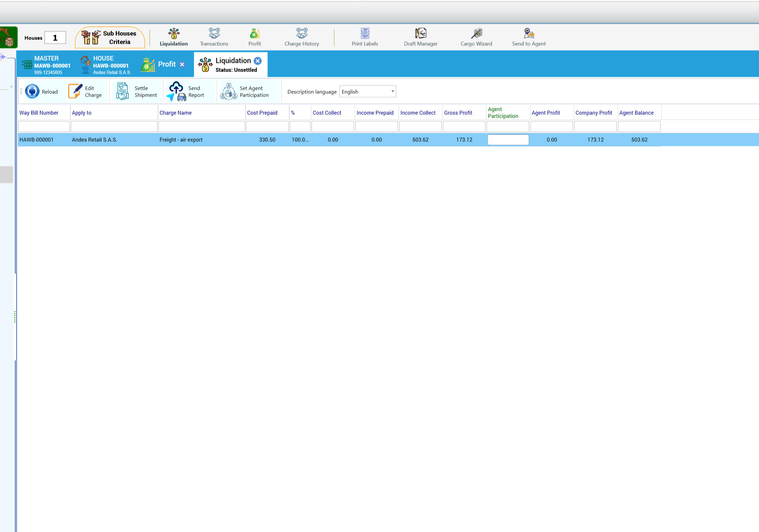Click the Houses count field
The height and width of the screenshot is (532, 759).
(55, 38)
